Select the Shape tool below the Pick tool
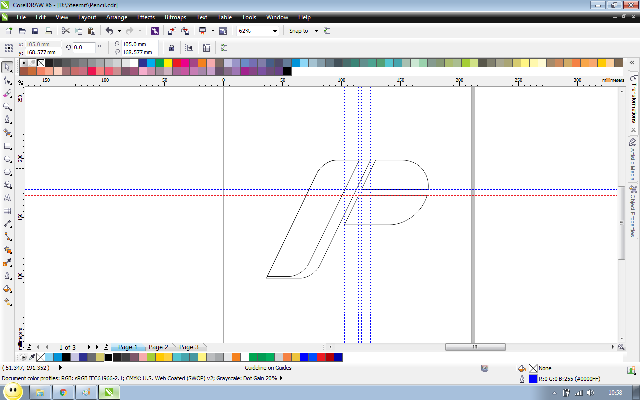The image size is (640, 400). (7, 80)
